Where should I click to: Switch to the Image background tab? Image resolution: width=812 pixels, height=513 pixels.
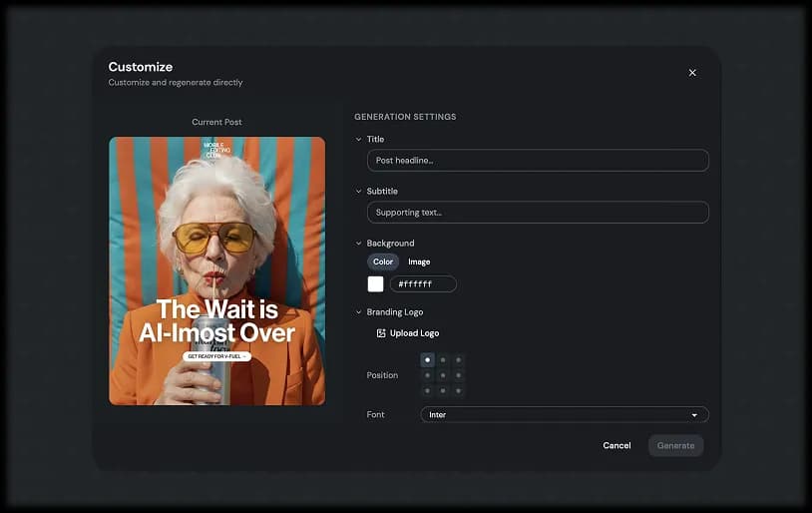419,261
